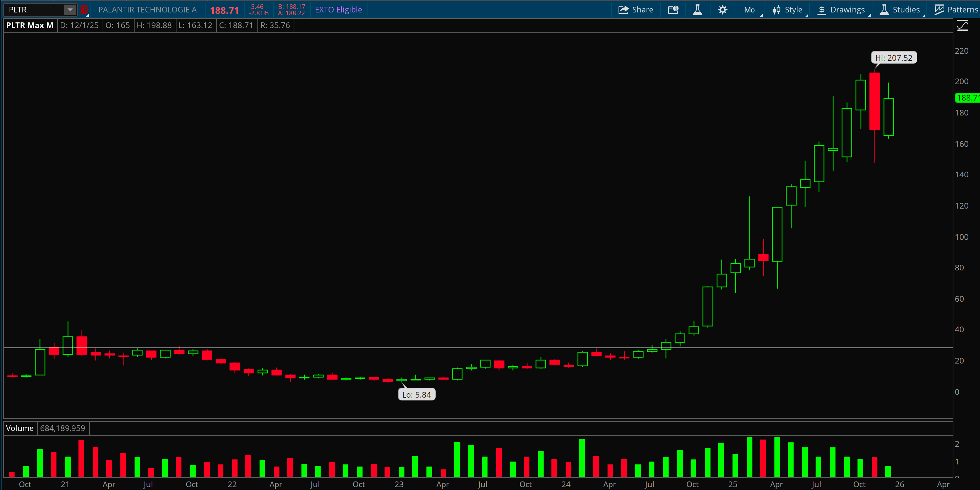Click the Lo: 5.84 price bubble
The height and width of the screenshot is (490, 980).
tap(416, 395)
